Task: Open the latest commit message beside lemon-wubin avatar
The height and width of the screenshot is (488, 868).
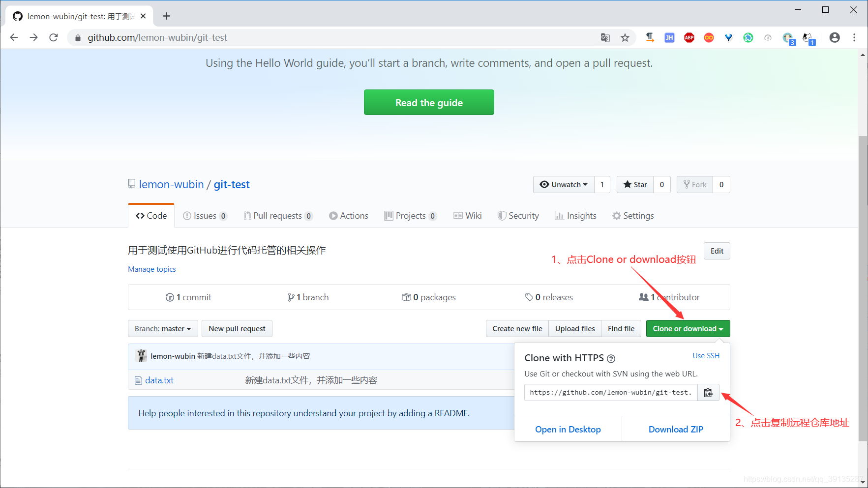Action: click(x=254, y=356)
